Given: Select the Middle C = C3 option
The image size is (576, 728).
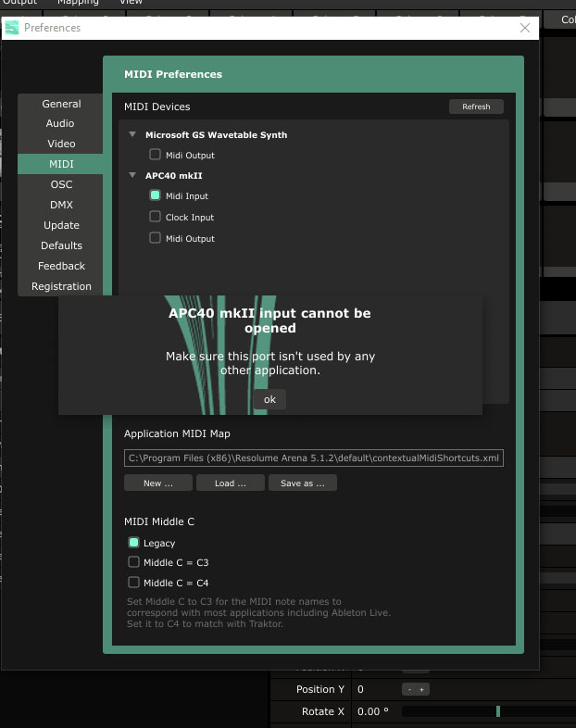Looking at the screenshot, I should click(134, 563).
